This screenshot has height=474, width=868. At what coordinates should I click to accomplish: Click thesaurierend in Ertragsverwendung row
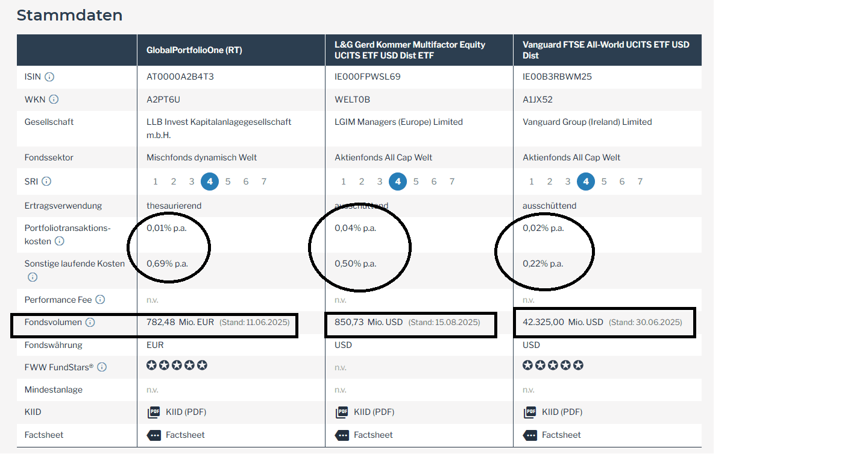[174, 206]
